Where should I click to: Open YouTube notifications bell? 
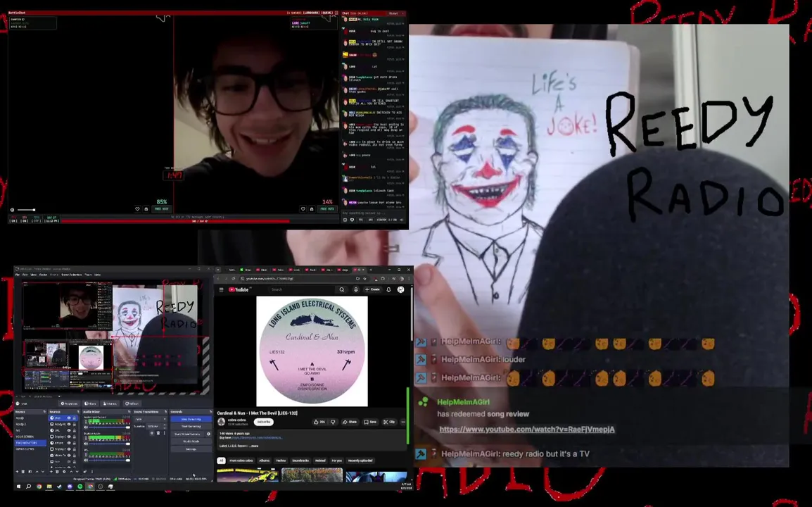tap(388, 290)
